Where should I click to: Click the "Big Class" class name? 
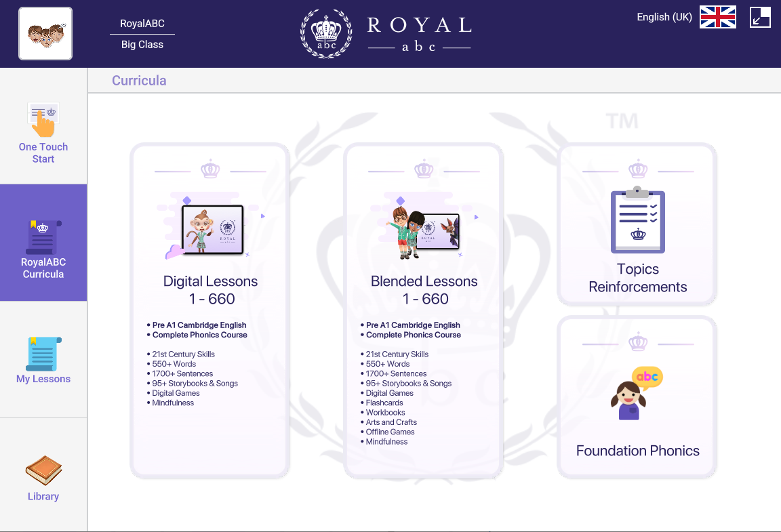tap(142, 44)
